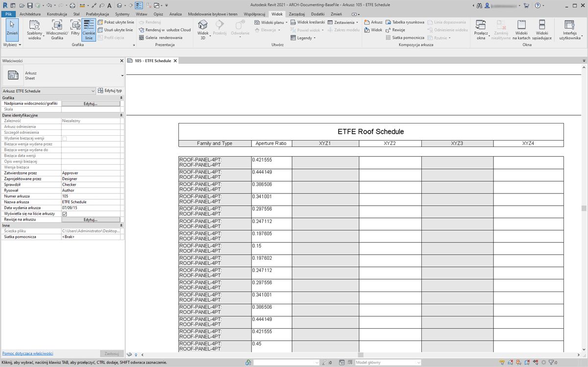Click the Numer arkusza value 105

point(91,196)
